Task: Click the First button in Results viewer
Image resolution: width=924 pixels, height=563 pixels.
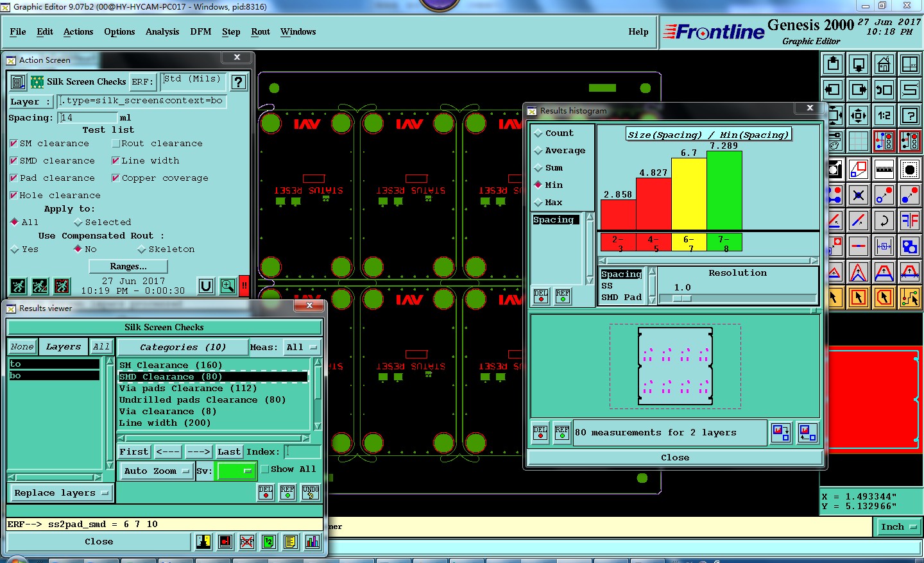Action: coord(134,452)
